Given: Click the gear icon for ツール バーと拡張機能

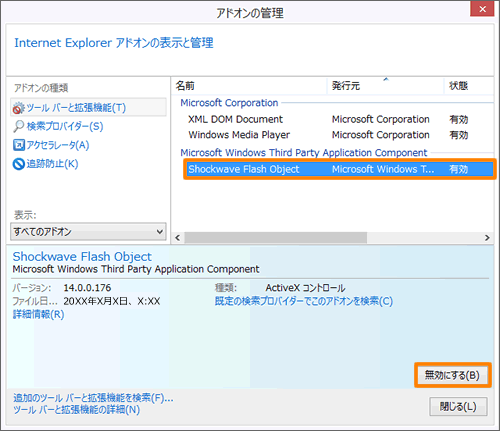Looking at the screenshot, I should tap(19, 108).
